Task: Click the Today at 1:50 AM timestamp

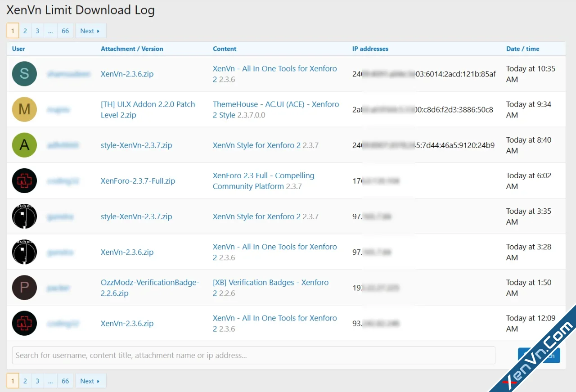Action: pyautogui.click(x=529, y=288)
